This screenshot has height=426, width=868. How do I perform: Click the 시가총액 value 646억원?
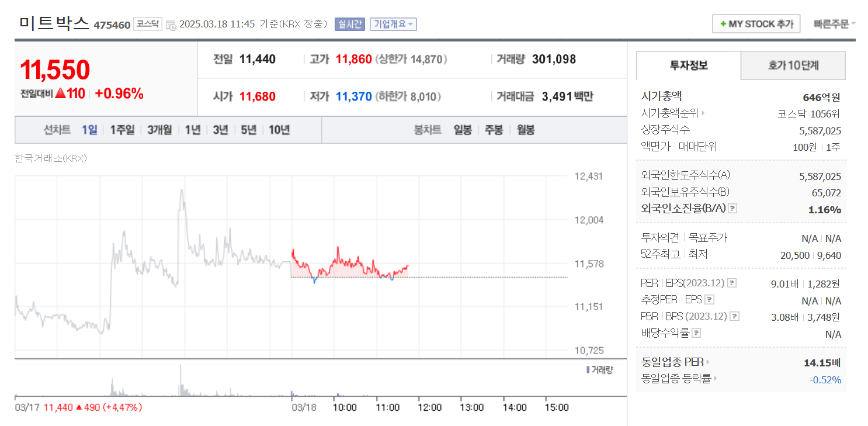click(822, 97)
